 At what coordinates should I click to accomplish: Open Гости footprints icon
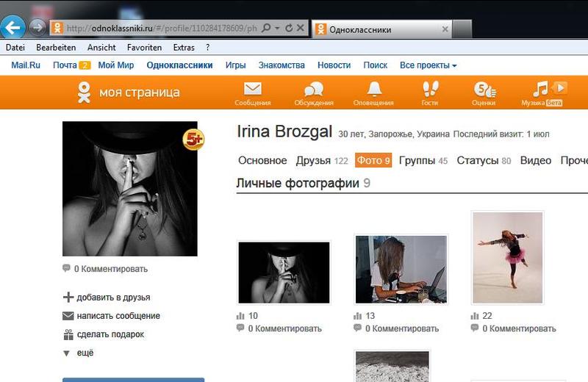430,89
